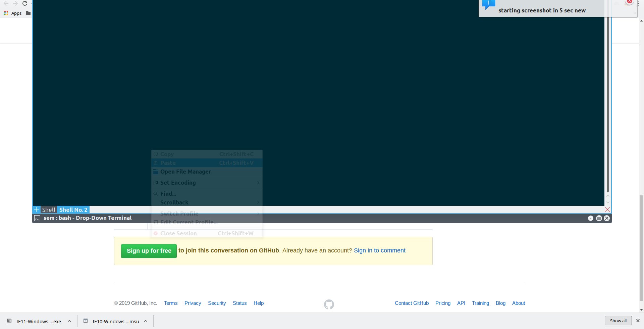This screenshot has height=329, width=644.
Task: Open the Drop-Down Terminal menu button
Action: point(599,218)
